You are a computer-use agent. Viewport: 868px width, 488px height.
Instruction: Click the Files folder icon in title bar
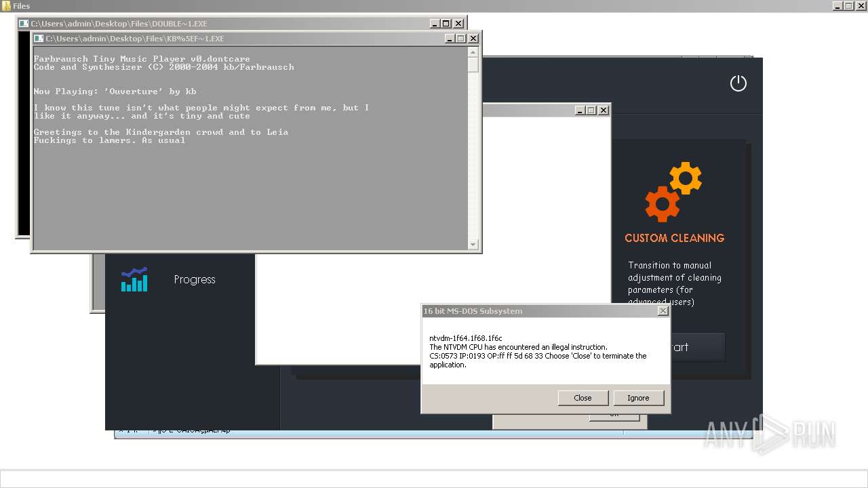tap(6, 5)
